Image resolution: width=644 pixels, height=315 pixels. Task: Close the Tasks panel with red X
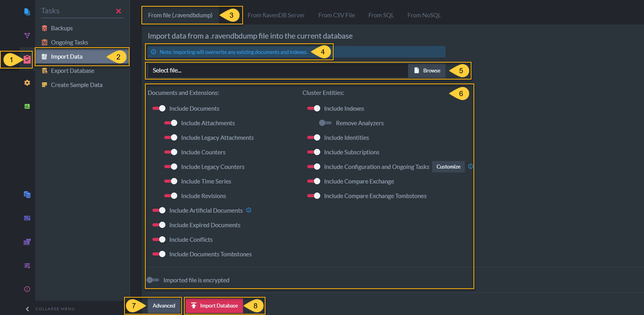point(119,11)
